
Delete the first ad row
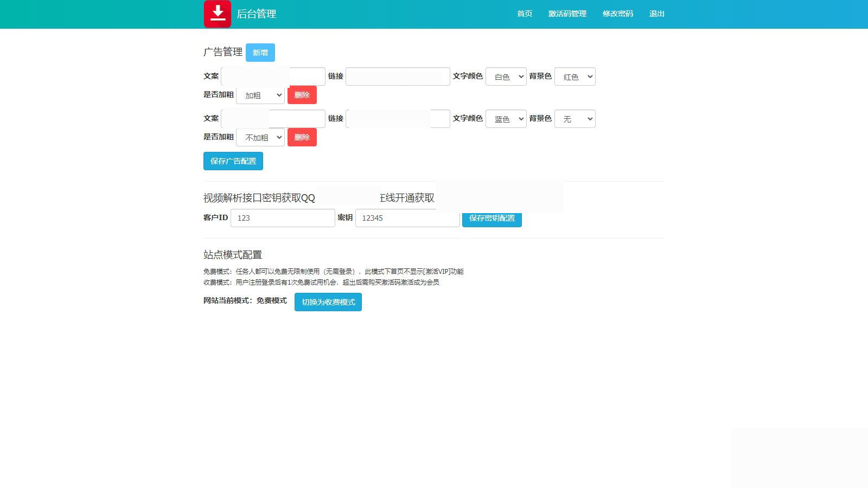(x=302, y=95)
